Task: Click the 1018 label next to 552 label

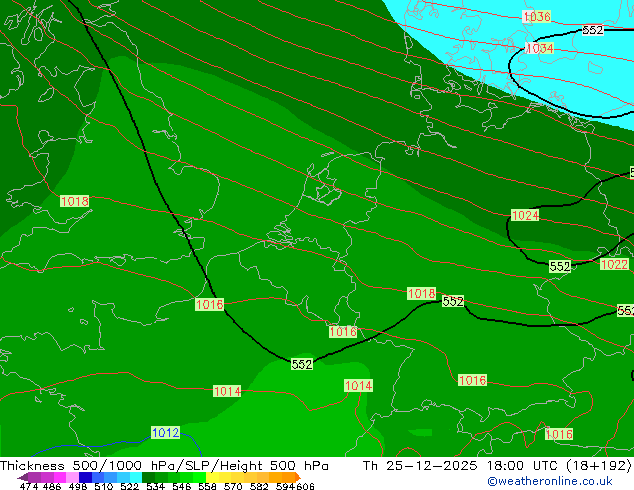Action: 421,294
